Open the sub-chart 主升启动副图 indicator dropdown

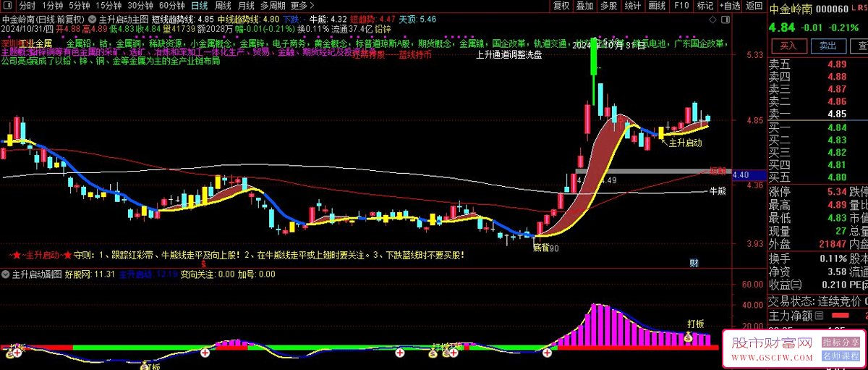click(x=7, y=274)
